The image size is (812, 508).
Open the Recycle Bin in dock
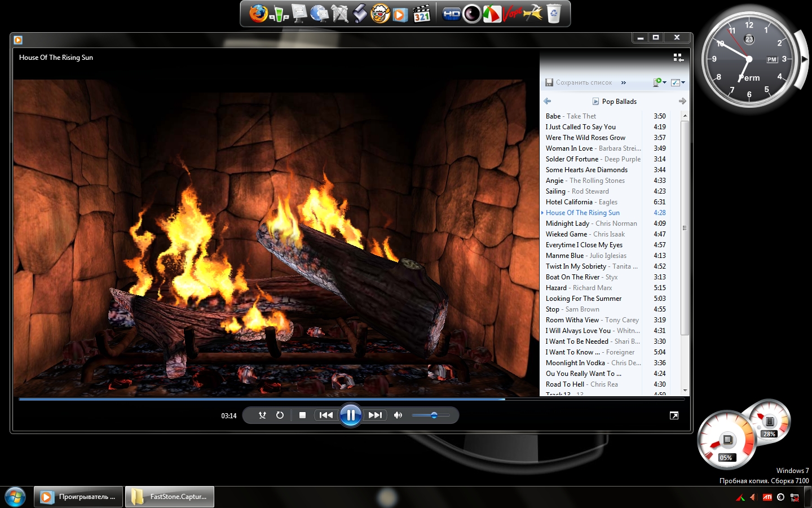click(554, 14)
